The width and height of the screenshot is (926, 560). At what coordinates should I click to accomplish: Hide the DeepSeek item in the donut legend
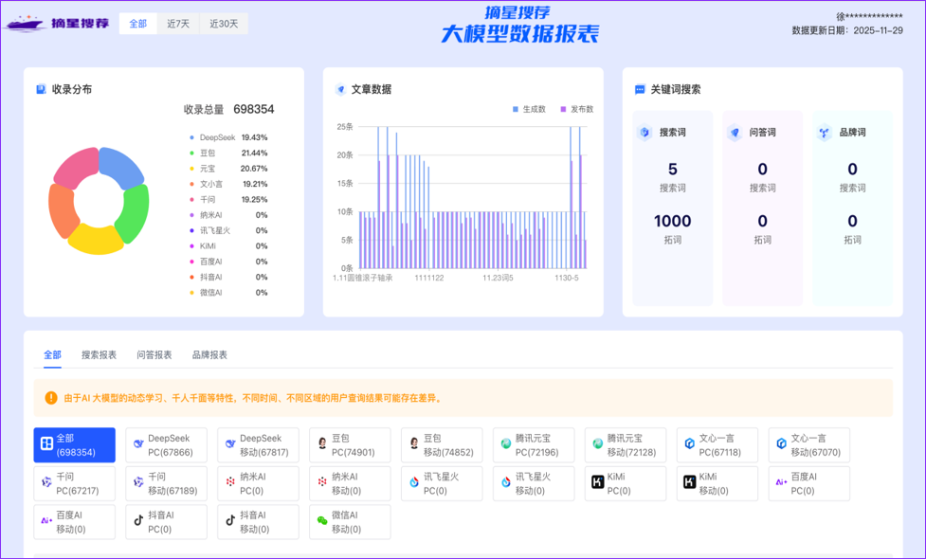coord(214,136)
